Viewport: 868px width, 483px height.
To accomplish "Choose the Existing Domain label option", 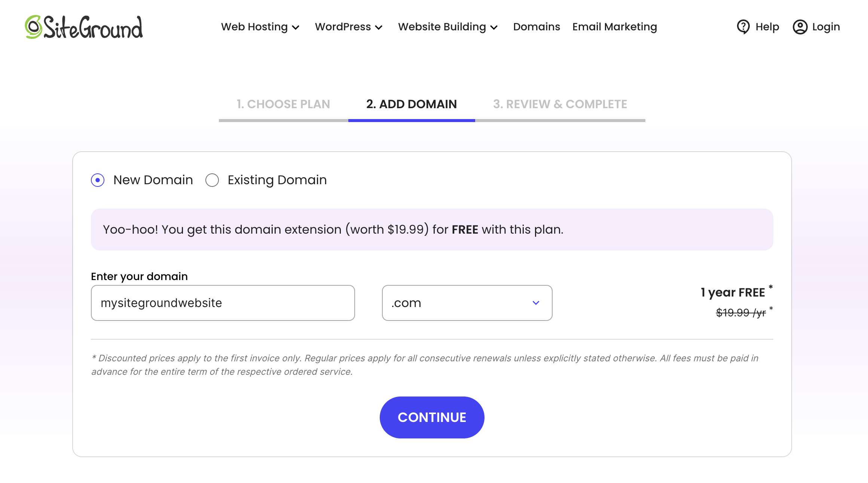I will pyautogui.click(x=277, y=180).
